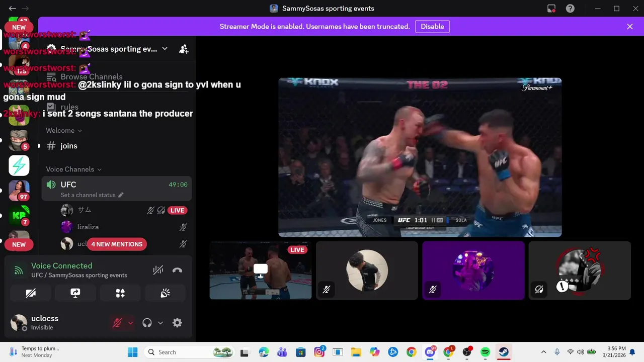The image size is (644, 362).
Task: Start an activity with the shapes icon
Action: pos(120,293)
